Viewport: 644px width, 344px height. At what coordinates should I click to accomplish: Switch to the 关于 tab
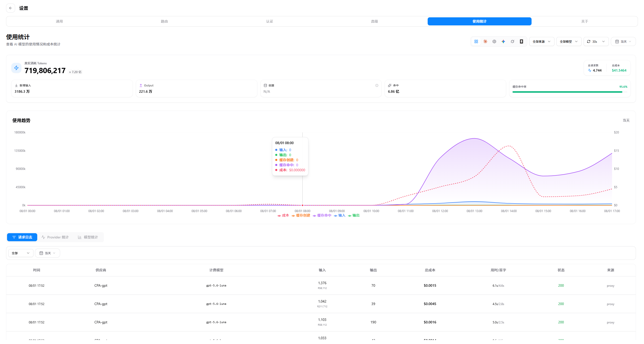[x=585, y=21]
